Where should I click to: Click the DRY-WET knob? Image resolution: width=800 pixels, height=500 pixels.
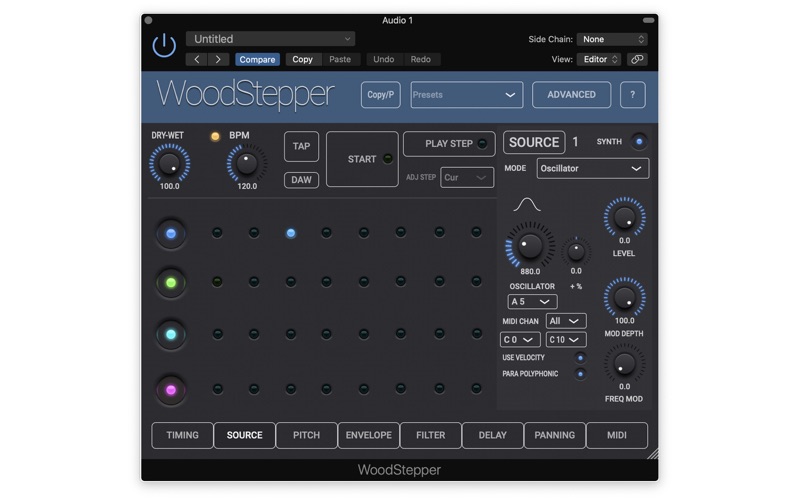pyautogui.click(x=169, y=163)
